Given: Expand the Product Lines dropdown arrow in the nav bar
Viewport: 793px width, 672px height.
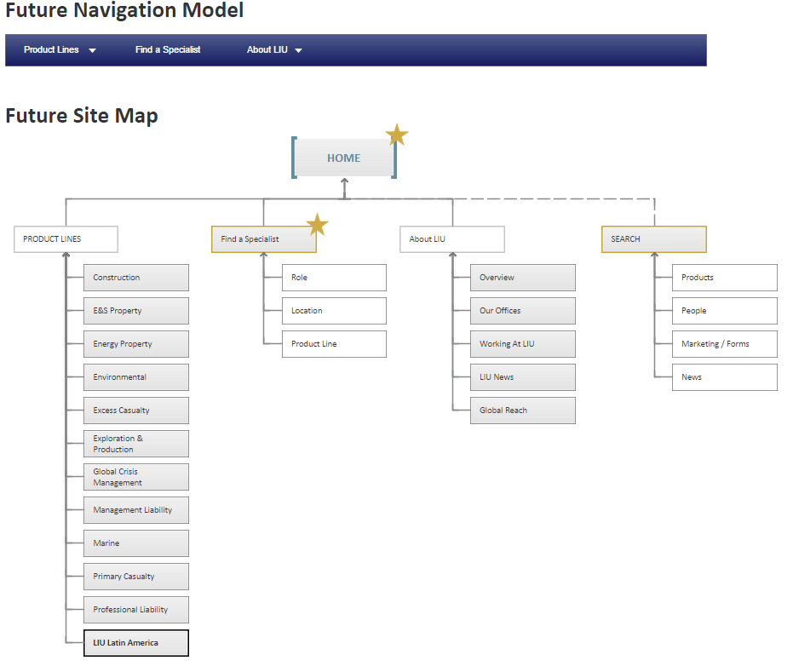Looking at the screenshot, I should (93, 50).
